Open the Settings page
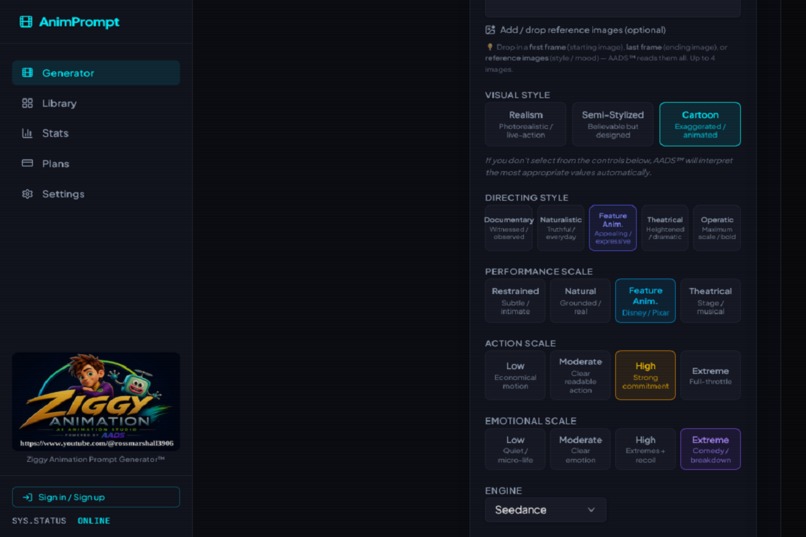806x537 pixels. pos(96,194)
